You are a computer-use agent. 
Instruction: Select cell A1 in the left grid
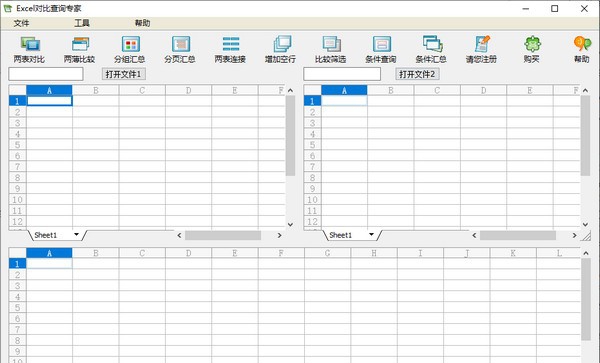[x=49, y=101]
